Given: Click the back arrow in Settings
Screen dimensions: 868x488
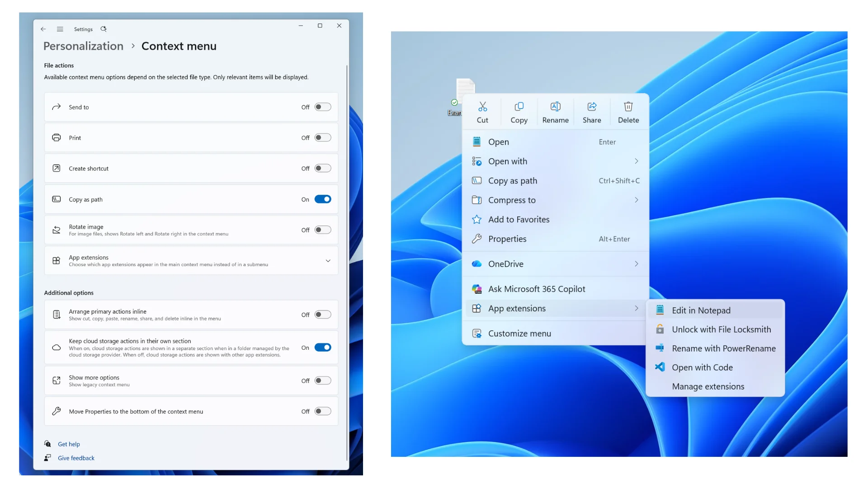Looking at the screenshot, I should [x=43, y=29].
